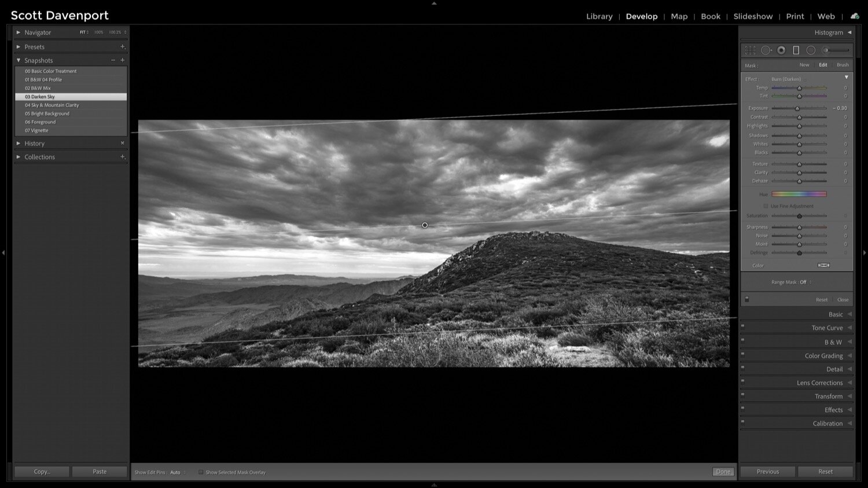Viewport: 868px width, 488px height.
Task: Enable Use Fine Adjustment checkbox
Action: pos(766,206)
